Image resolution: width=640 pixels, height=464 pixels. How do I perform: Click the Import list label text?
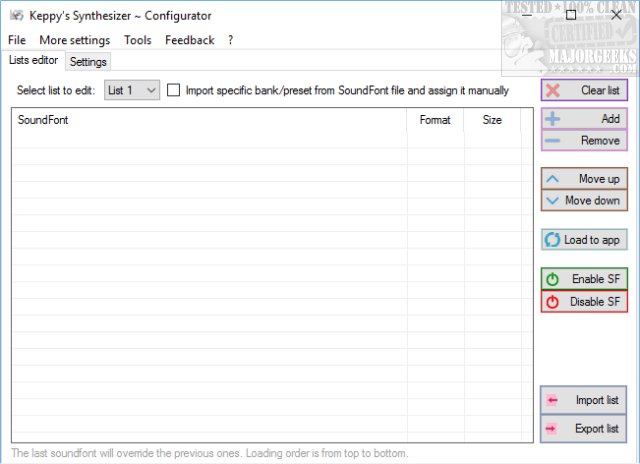pos(597,400)
